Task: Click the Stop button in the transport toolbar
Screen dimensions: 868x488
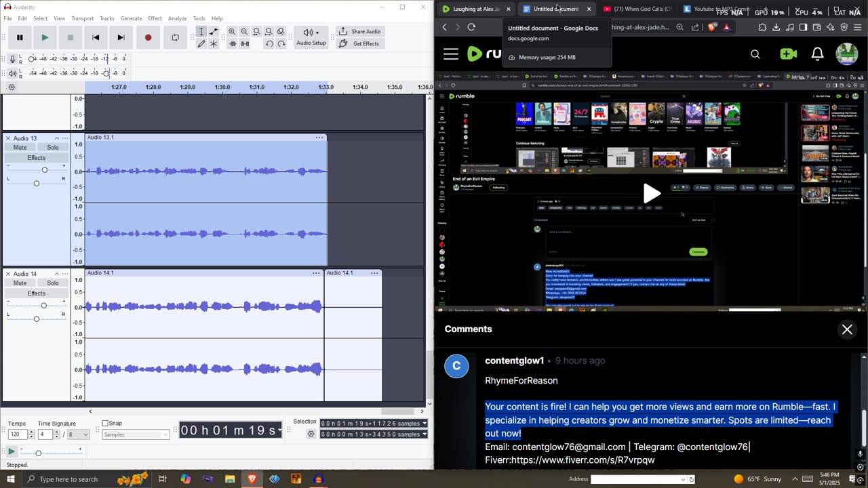Action: [x=71, y=37]
